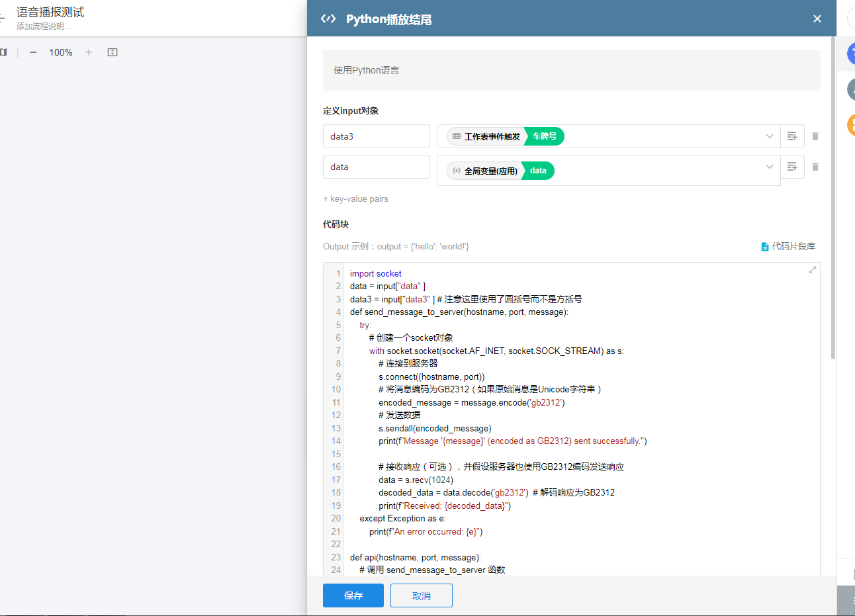Open the 代码片段库 snippet library
The image size is (855, 616).
788,246
